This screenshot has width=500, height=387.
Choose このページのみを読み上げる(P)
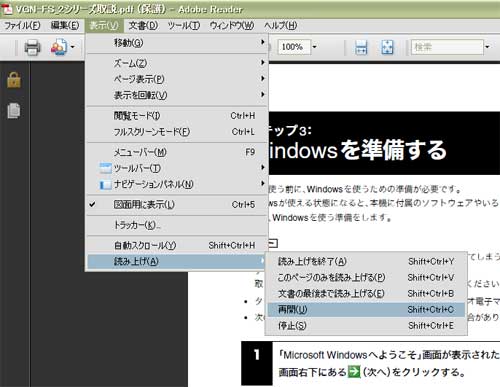coord(366,277)
